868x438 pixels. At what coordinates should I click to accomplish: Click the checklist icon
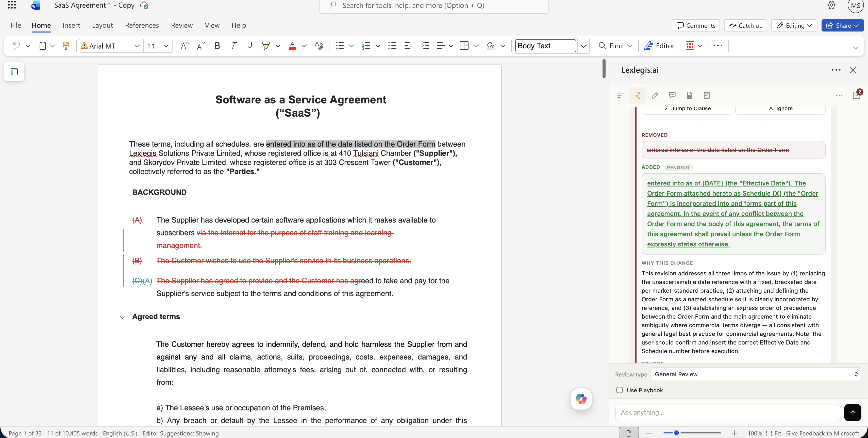[392, 45]
